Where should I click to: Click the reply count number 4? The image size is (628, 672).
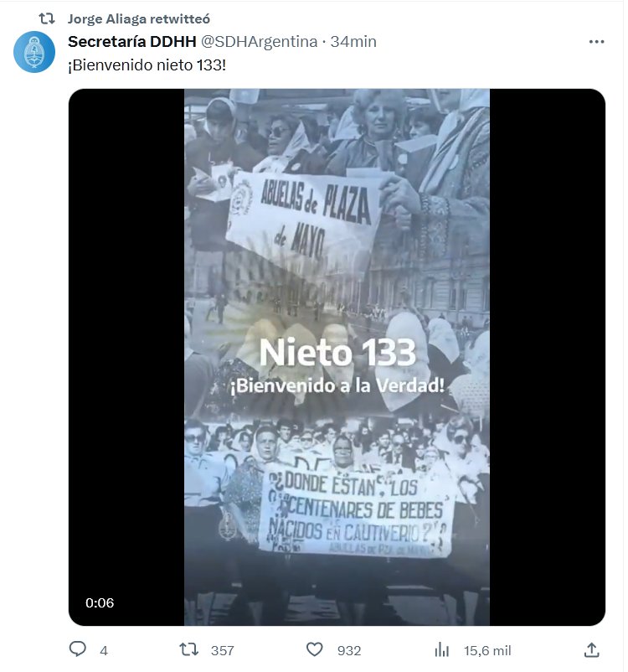(104, 651)
